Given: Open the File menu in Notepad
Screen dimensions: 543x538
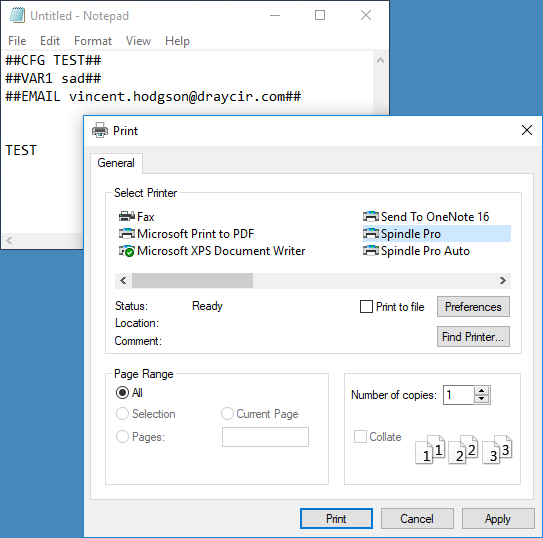Looking at the screenshot, I should 17,41.
